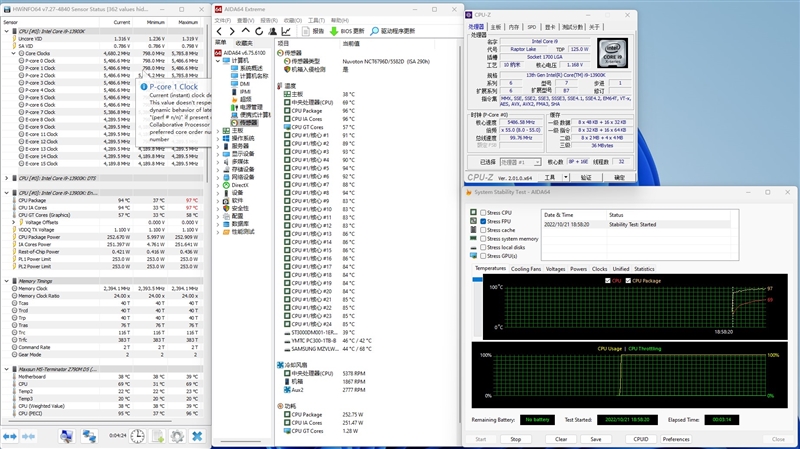Viewport: 800px width, 449px height.
Task: Click AIDA64 user profile toolbar icon
Action: tap(272, 31)
